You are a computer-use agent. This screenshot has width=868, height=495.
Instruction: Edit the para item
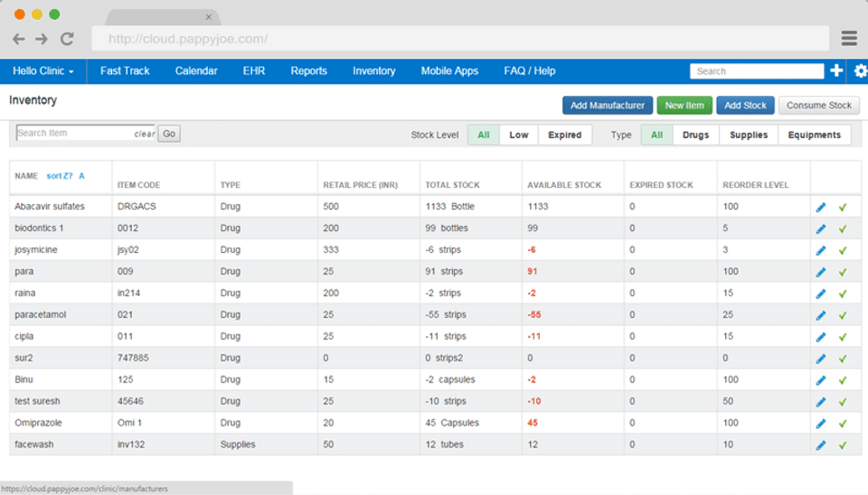click(820, 272)
